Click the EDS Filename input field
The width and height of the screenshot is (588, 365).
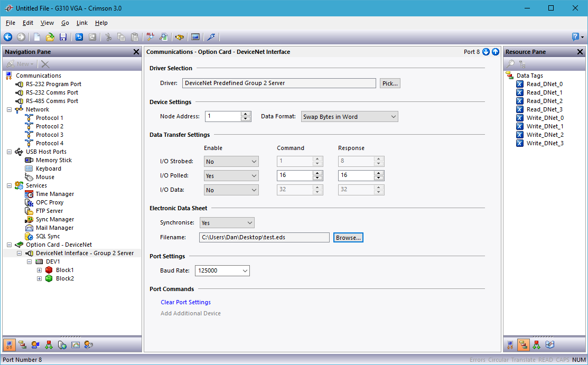coord(264,237)
